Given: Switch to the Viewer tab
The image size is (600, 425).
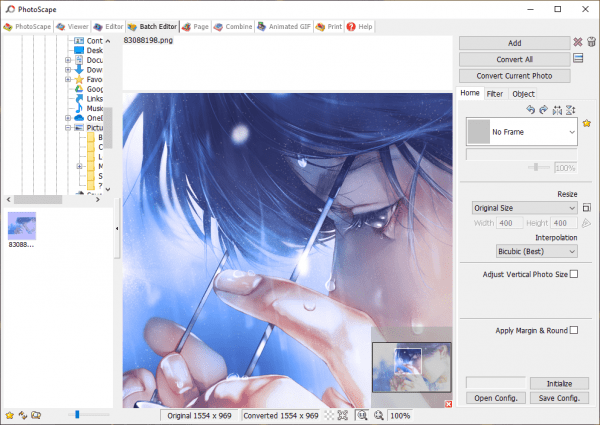Looking at the screenshot, I should [x=72, y=26].
